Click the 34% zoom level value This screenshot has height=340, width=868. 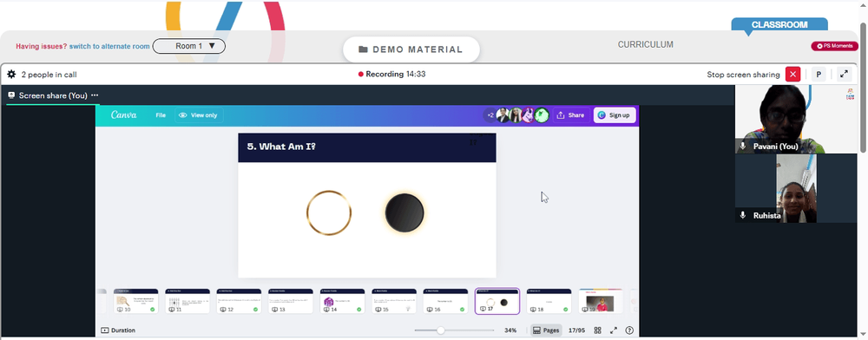tap(510, 330)
